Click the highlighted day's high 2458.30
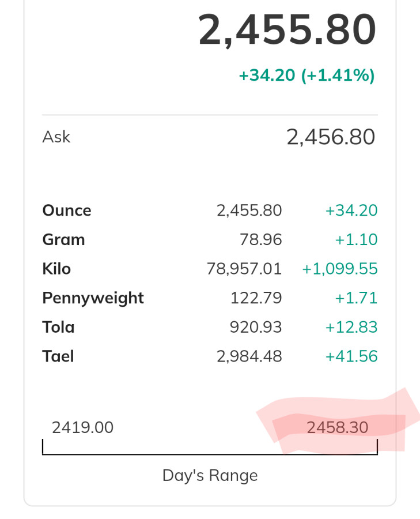 point(338,427)
